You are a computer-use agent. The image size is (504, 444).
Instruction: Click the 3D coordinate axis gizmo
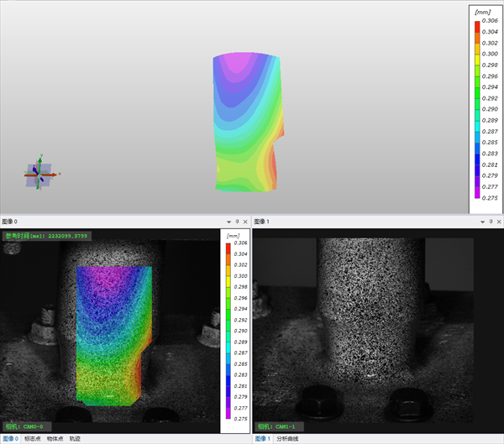coord(39,174)
